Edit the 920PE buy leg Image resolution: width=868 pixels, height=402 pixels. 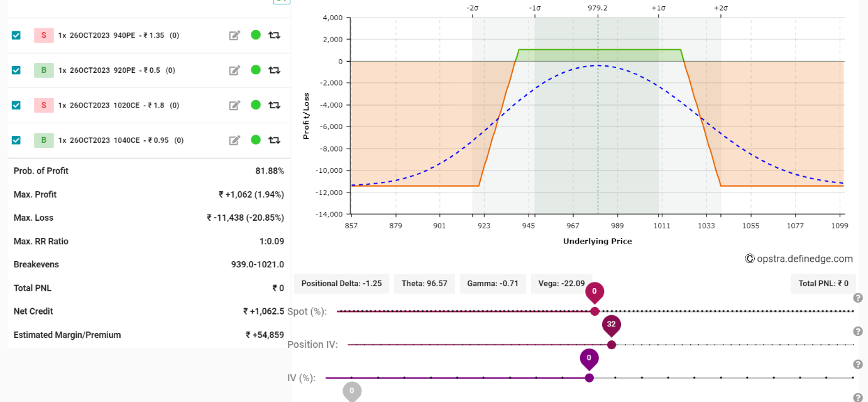234,70
